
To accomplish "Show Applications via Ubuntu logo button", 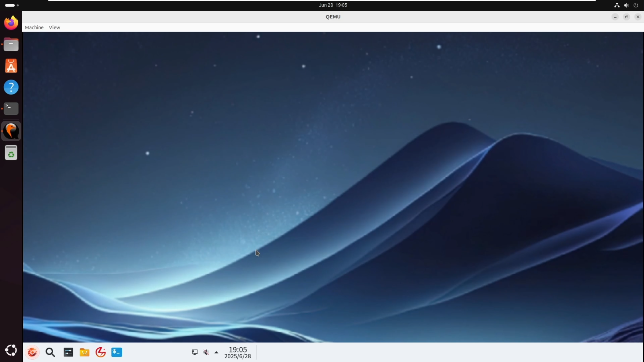I will click(11, 350).
